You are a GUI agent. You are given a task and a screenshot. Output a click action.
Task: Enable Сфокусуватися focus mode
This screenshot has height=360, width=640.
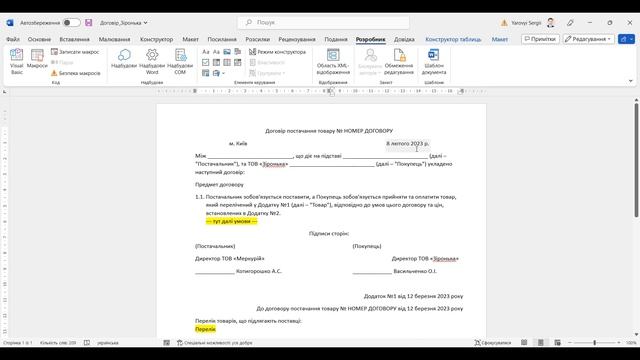[493, 343]
